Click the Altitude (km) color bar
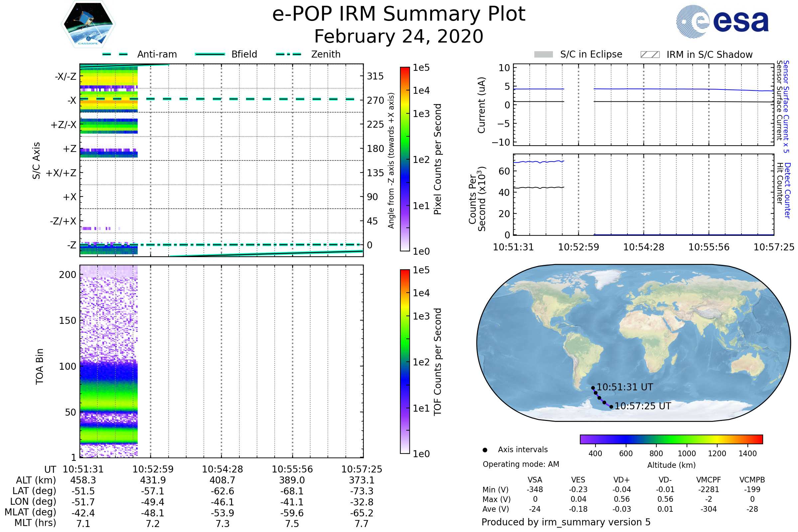The width and height of the screenshot is (798, 532). point(671,439)
